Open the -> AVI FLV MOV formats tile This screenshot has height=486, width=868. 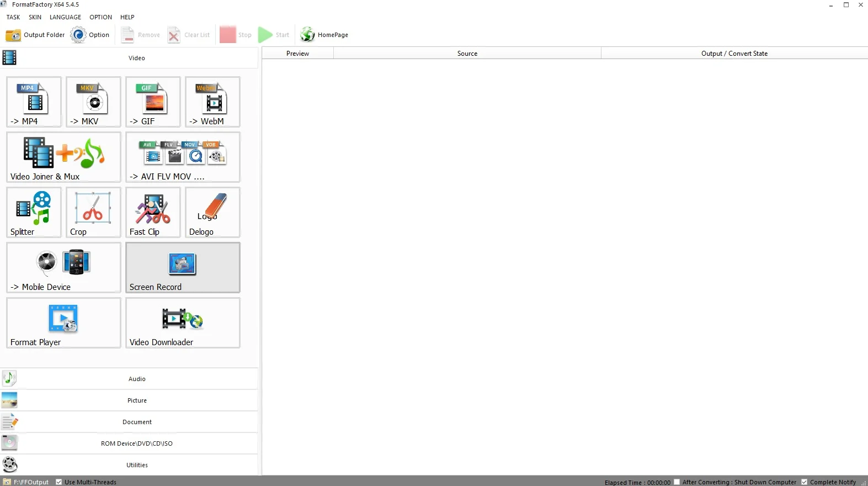[183, 157]
